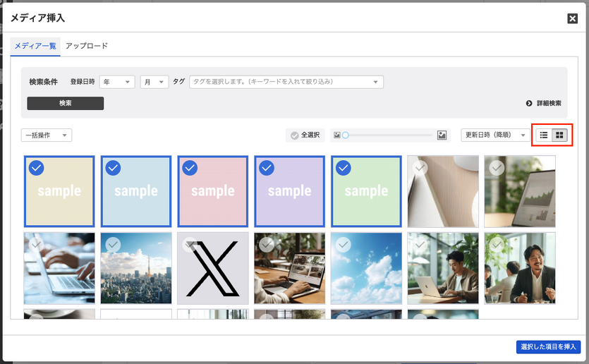Click checkmark icon on Tokyo skyline image
589x364 pixels.
(x=113, y=245)
